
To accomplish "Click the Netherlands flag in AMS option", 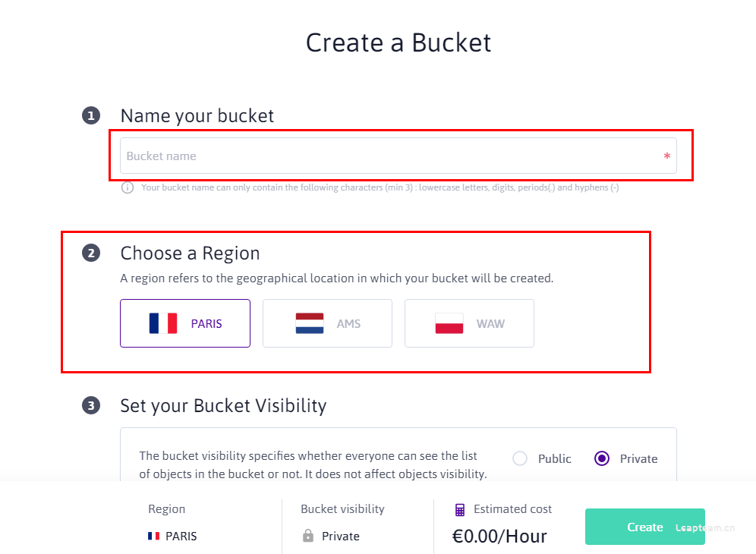I will pyautogui.click(x=310, y=323).
